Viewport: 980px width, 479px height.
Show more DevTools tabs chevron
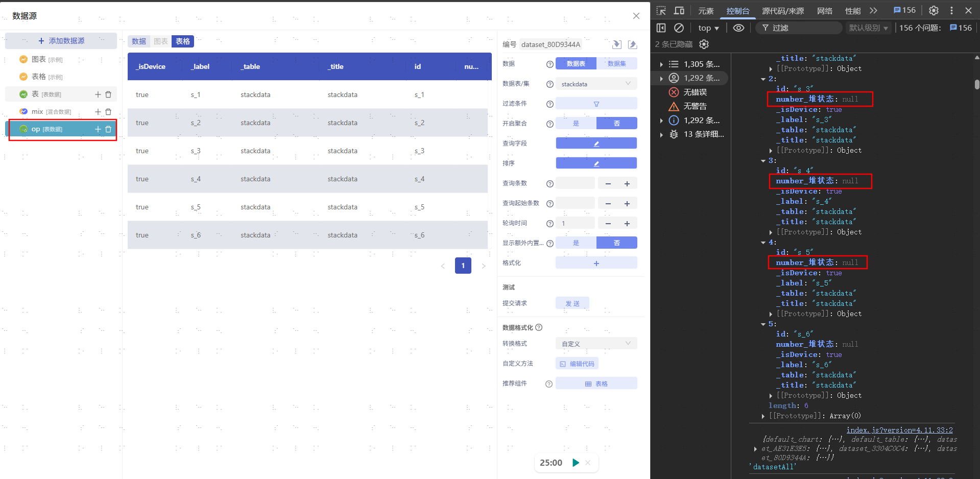[x=873, y=11]
